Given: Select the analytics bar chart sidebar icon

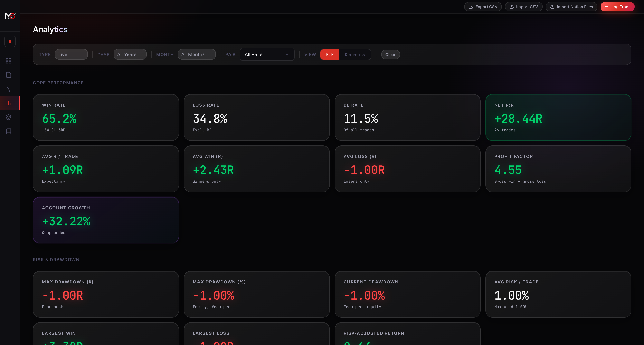Looking at the screenshot, I should pyautogui.click(x=9, y=103).
